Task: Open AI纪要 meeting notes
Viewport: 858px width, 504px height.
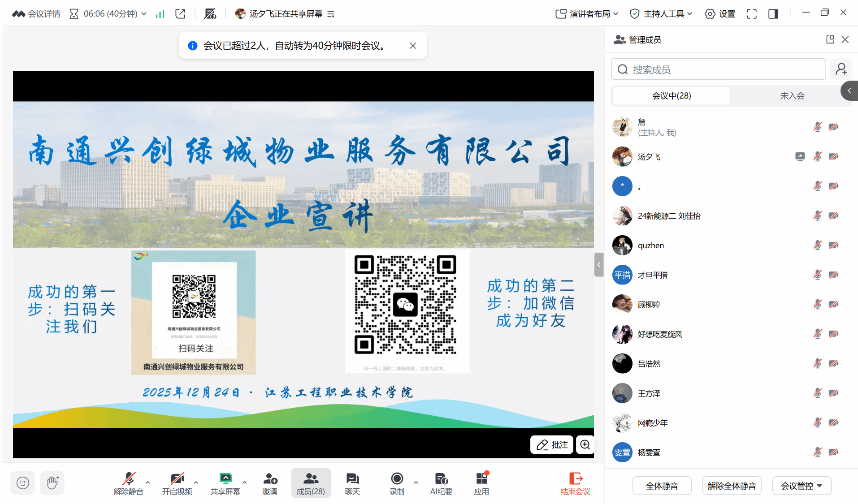Action: coord(441,484)
